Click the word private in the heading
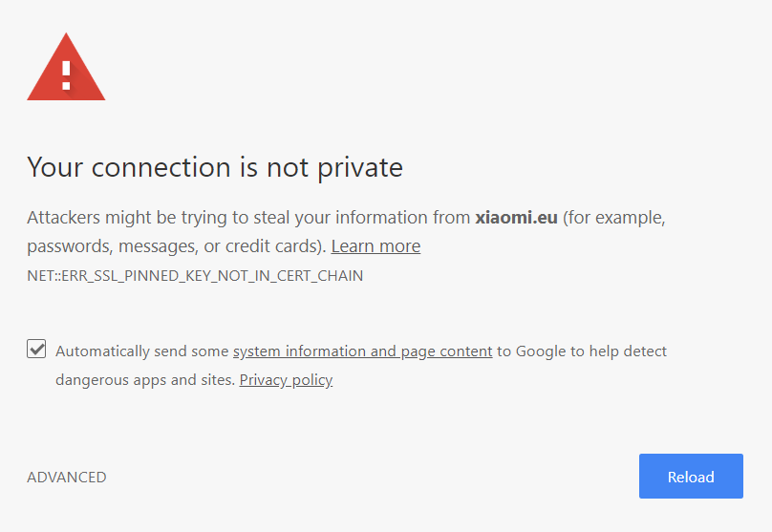772x532 pixels. point(360,168)
